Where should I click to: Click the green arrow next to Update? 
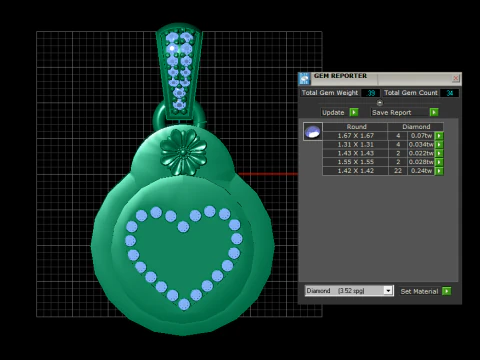point(354,112)
